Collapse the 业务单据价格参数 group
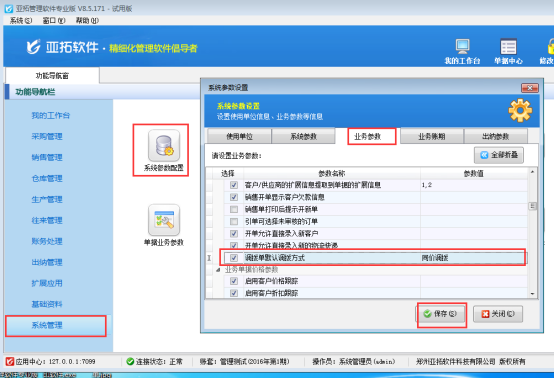Image resolution: width=554 pixels, height=379 pixels. click(218, 270)
